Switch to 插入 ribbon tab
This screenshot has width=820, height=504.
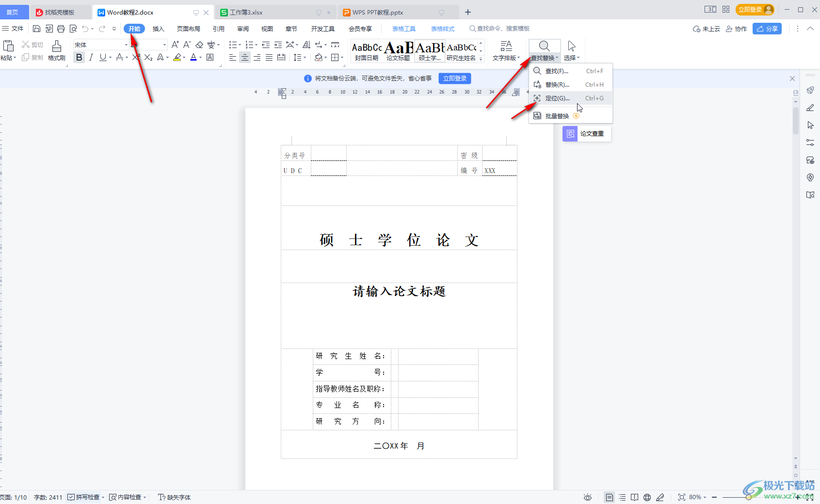(159, 29)
